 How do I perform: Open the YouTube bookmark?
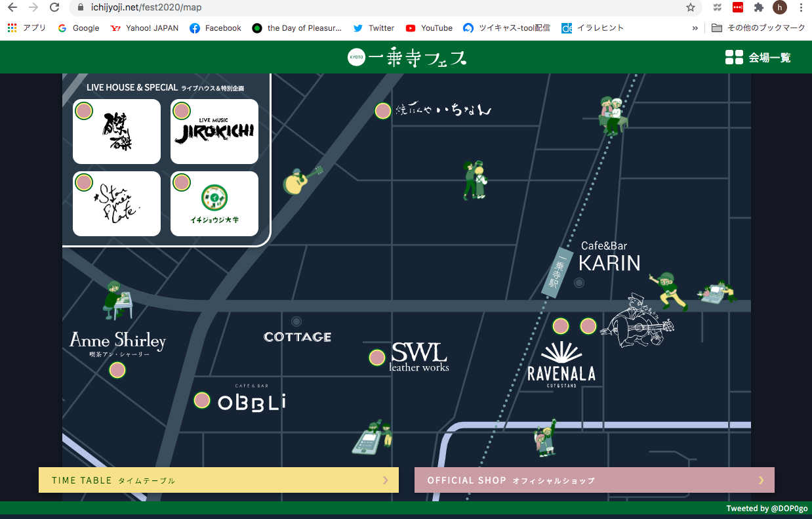point(429,28)
